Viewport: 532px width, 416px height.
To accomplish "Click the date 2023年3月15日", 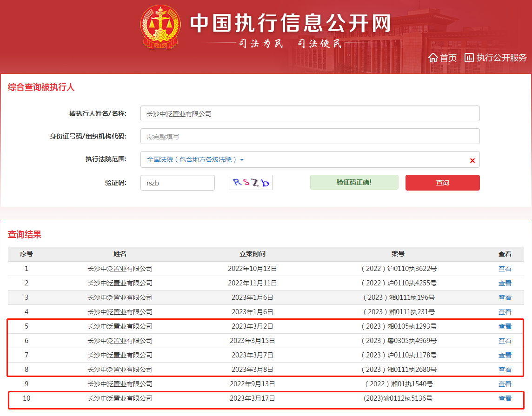I will (x=253, y=341).
